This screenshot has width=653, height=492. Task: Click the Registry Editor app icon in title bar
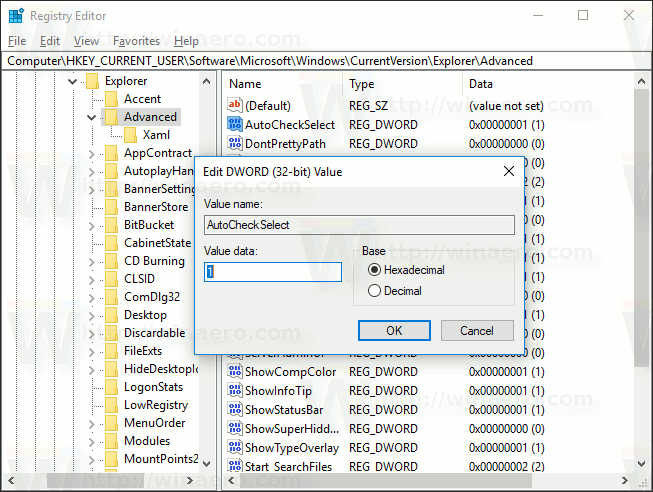click(15, 15)
